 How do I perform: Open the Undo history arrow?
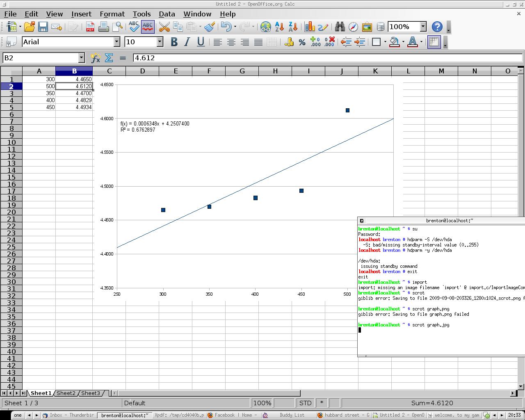pos(235,27)
